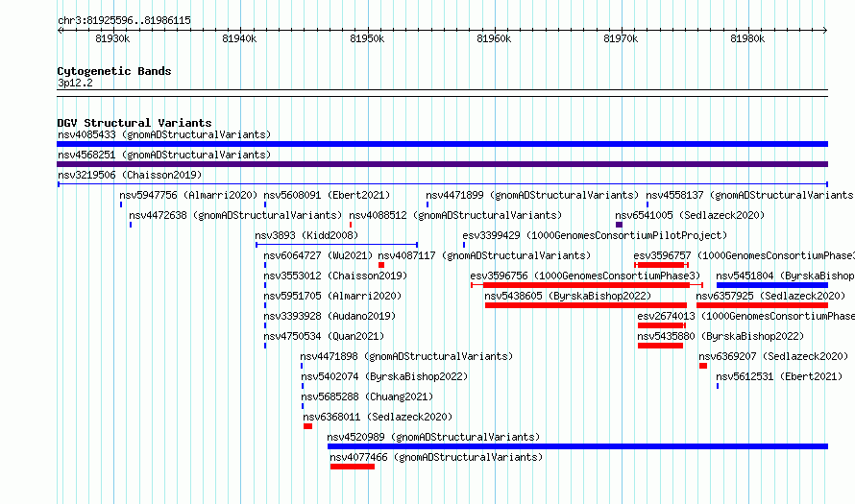The image size is (855, 504).
Task: Open nsv6369207 (Sedlazeck2020) label
Action: click(x=773, y=356)
